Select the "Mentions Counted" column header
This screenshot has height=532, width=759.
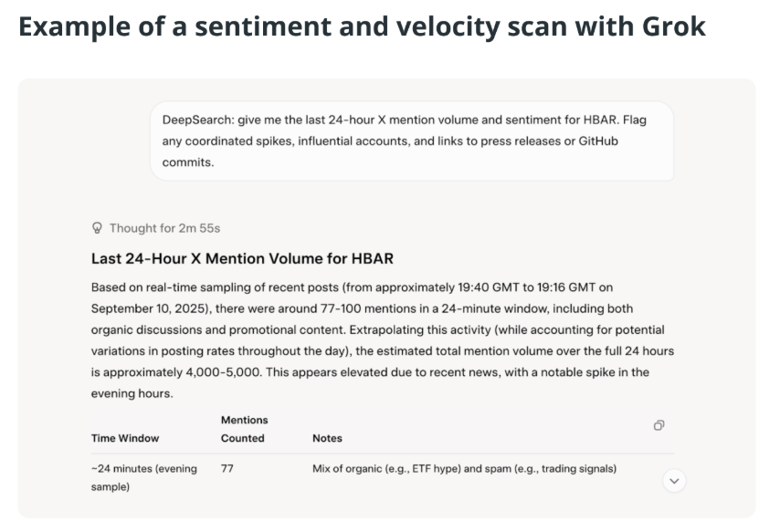pos(244,429)
